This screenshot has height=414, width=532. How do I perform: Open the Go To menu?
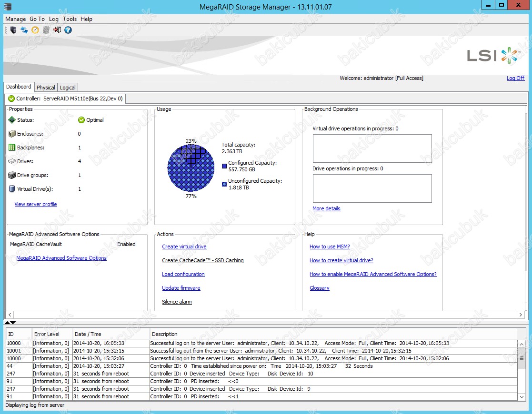click(x=37, y=19)
